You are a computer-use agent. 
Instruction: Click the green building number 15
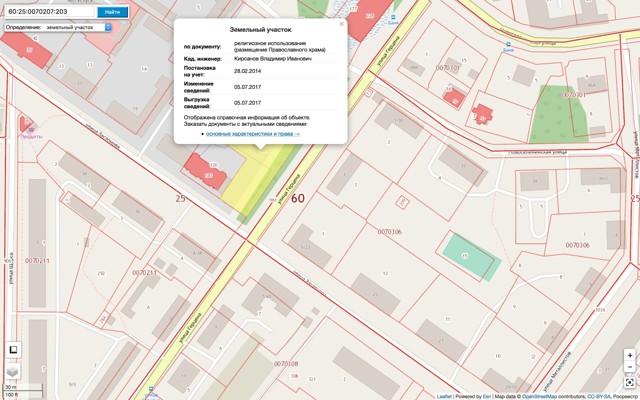tap(468, 256)
